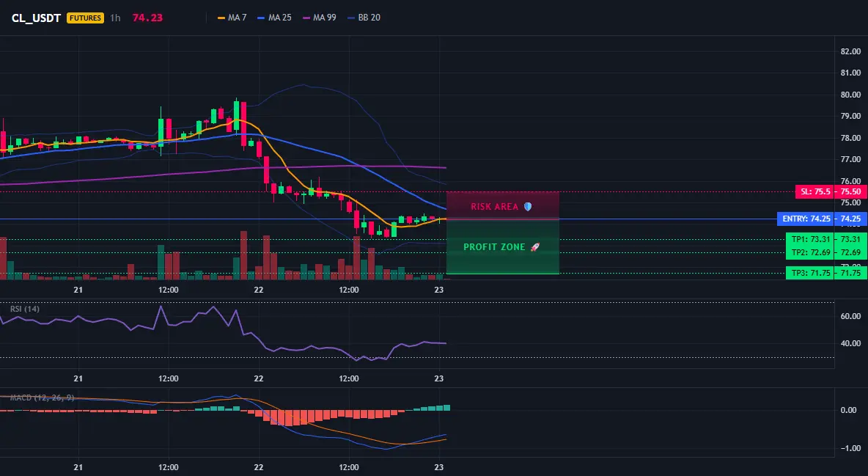Click the 72.69 price tag on axis
This screenshot has width=868, height=476.
(x=851, y=252)
